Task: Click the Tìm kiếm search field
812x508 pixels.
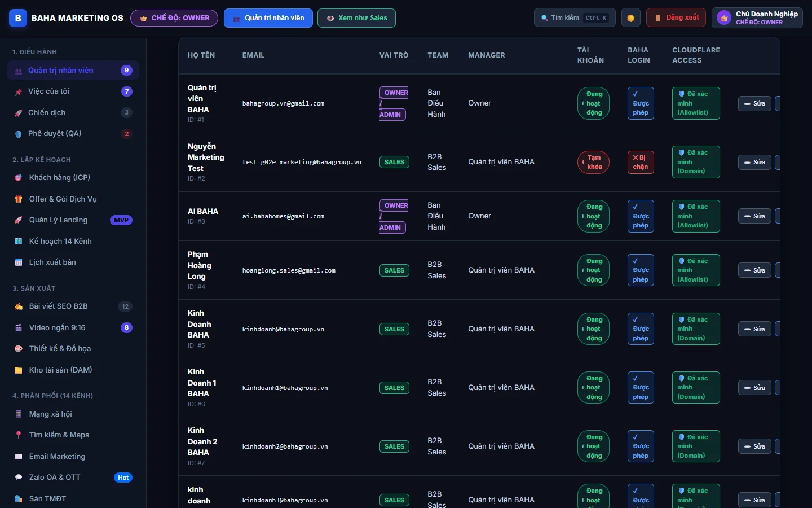Action: (x=574, y=18)
